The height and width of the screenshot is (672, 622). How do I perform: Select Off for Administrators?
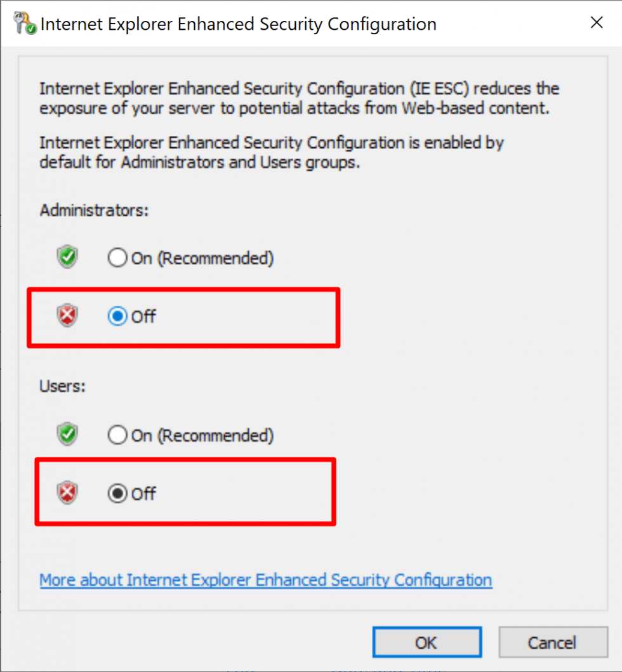coord(117,317)
